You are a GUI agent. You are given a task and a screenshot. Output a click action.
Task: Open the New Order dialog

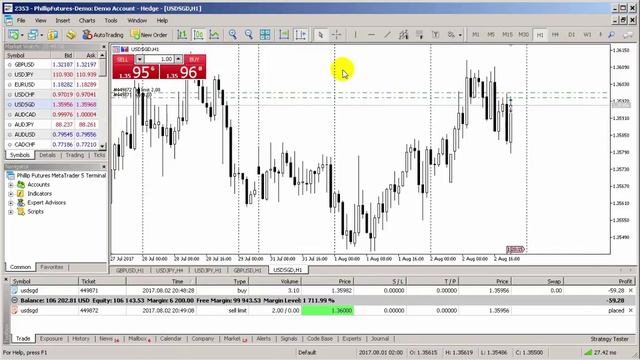[149, 35]
